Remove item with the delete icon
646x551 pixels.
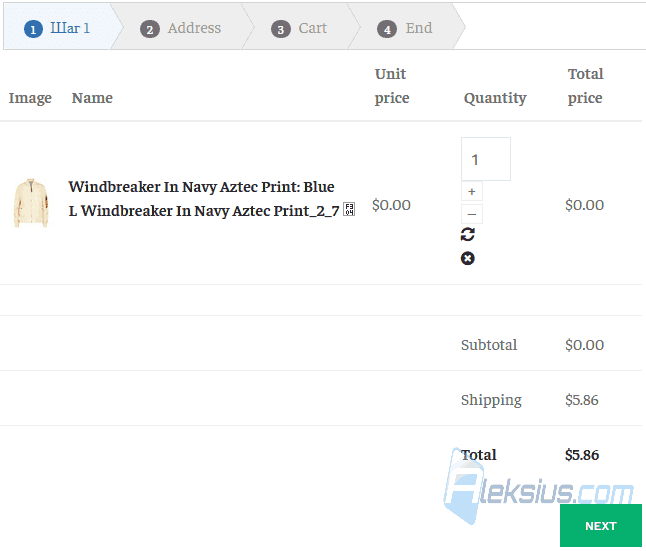tap(467, 258)
